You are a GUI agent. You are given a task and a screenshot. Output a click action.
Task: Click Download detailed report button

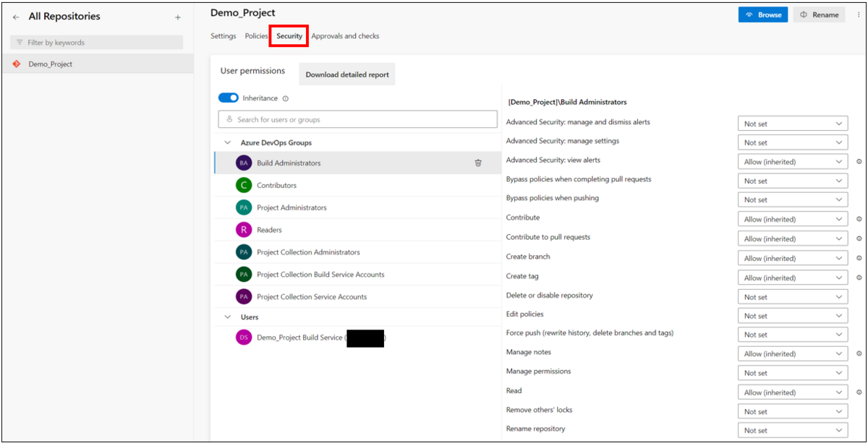[347, 74]
